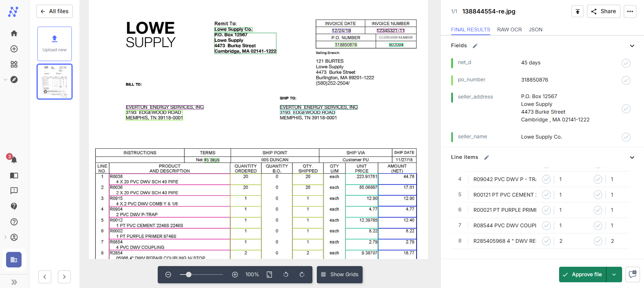The height and width of the screenshot is (288, 644).
Task: Collapse the Fields section chevron
Action: [x=632, y=46]
